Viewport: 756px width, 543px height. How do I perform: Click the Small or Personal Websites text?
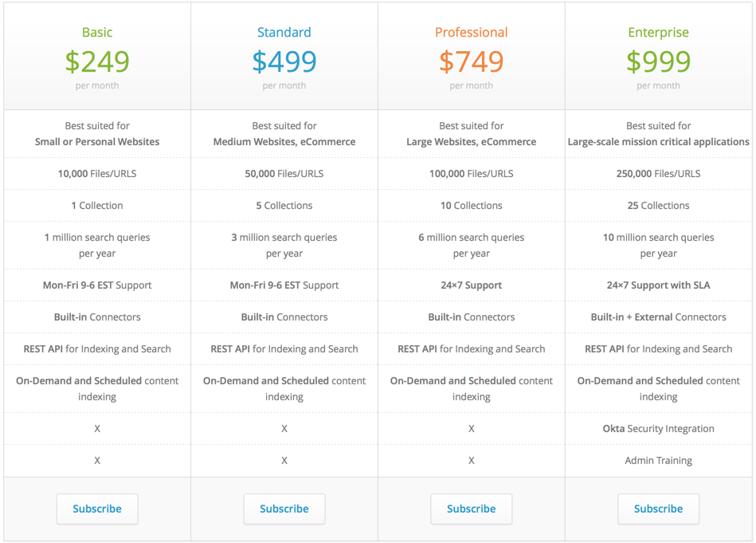(97, 142)
